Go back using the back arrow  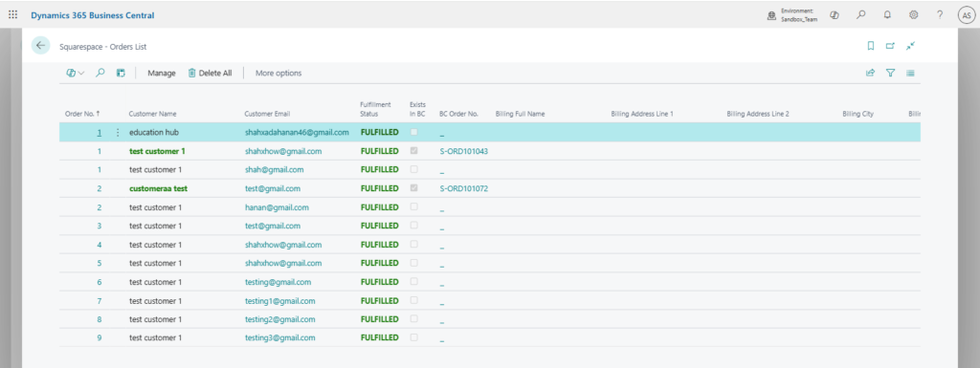click(40, 46)
